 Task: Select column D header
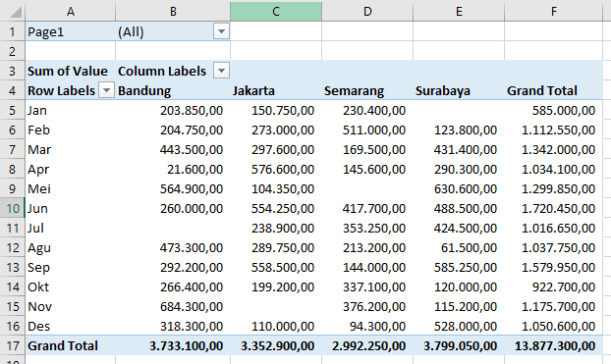coord(367,12)
